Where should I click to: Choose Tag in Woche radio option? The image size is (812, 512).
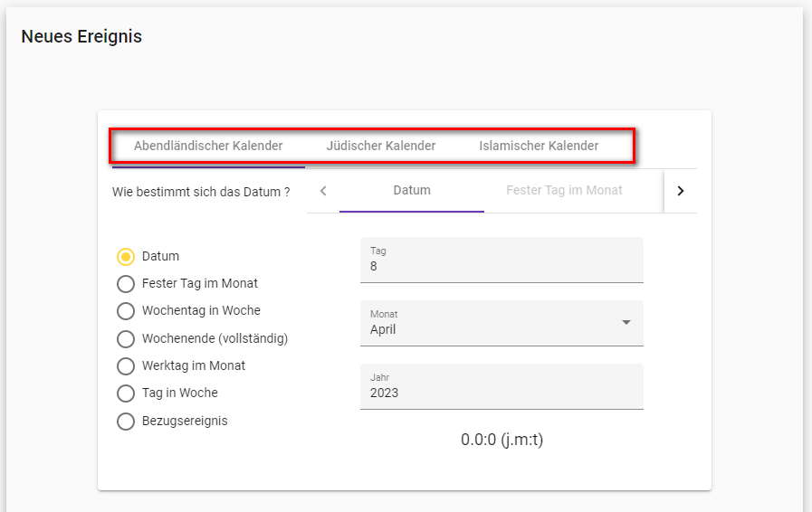(126, 393)
